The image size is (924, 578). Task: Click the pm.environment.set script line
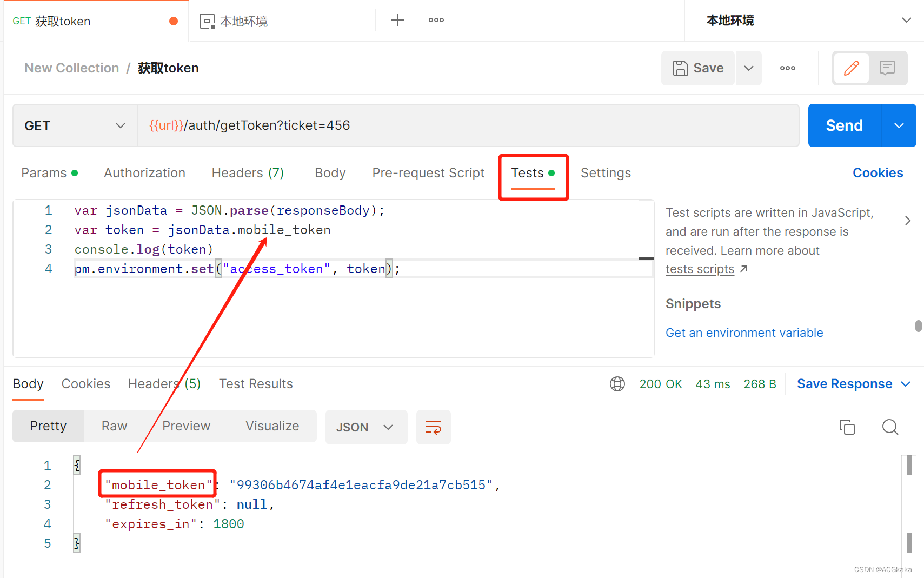point(237,269)
